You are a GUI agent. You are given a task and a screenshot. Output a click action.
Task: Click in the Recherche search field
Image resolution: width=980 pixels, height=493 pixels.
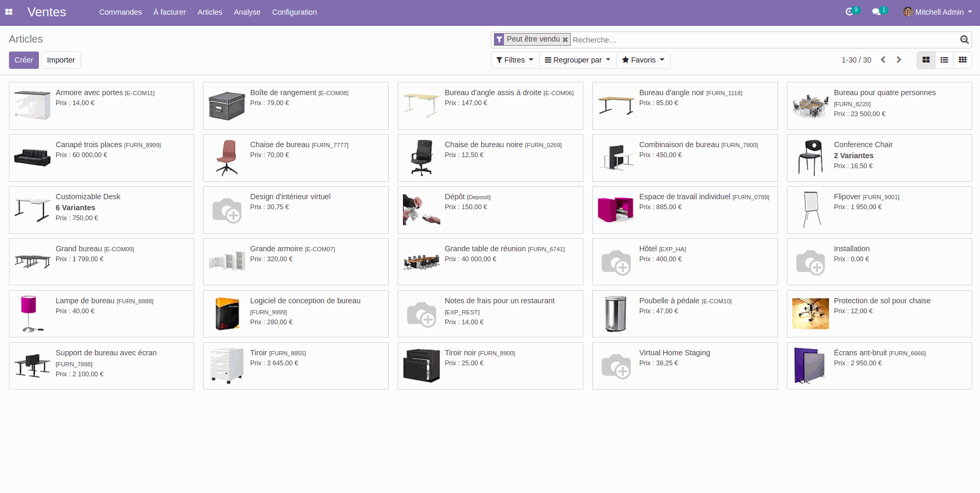click(x=763, y=40)
